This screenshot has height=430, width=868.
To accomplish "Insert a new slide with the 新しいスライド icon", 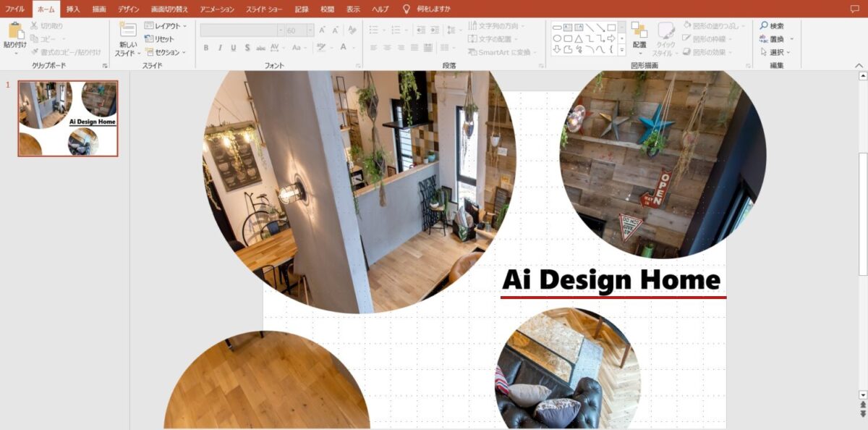I will (127, 30).
